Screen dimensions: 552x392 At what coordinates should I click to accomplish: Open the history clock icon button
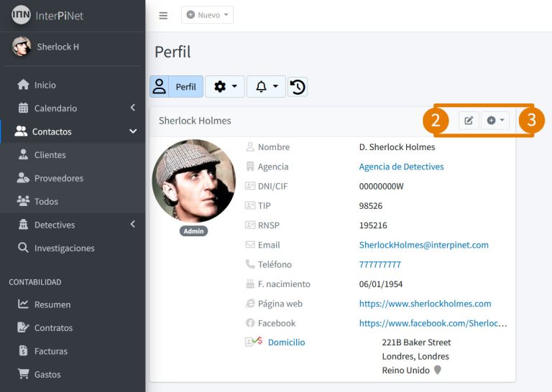(x=298, y=86)
